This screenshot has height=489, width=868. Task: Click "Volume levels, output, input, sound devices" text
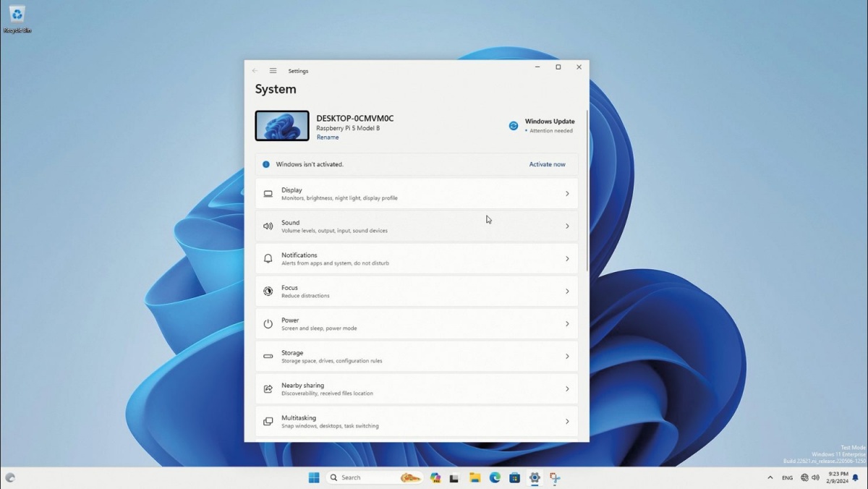pyautogui.click(x=334, y=231)
